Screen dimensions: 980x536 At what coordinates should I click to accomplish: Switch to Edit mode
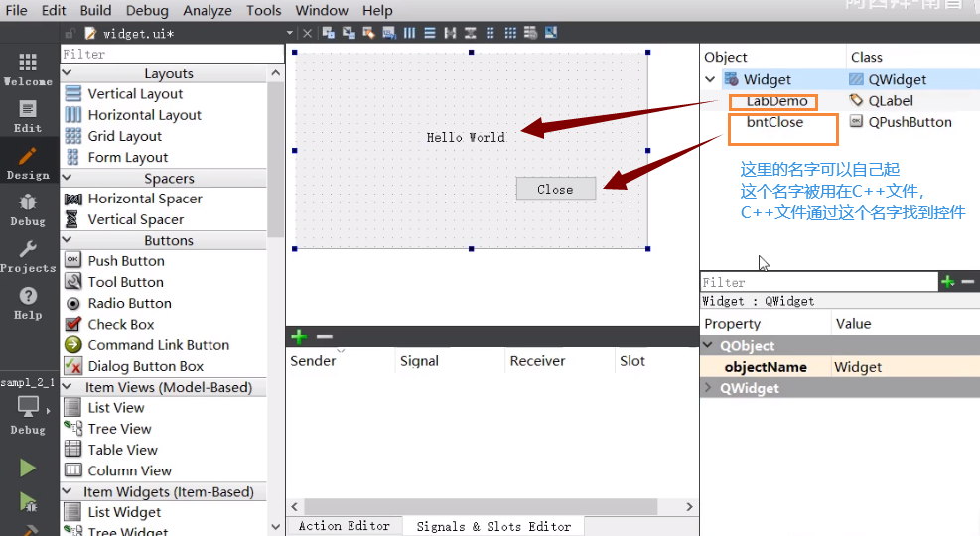[27, 116]
